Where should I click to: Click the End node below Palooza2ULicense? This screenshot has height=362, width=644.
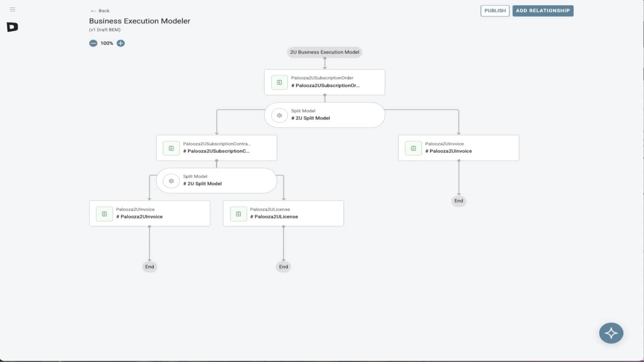point(283,266)
